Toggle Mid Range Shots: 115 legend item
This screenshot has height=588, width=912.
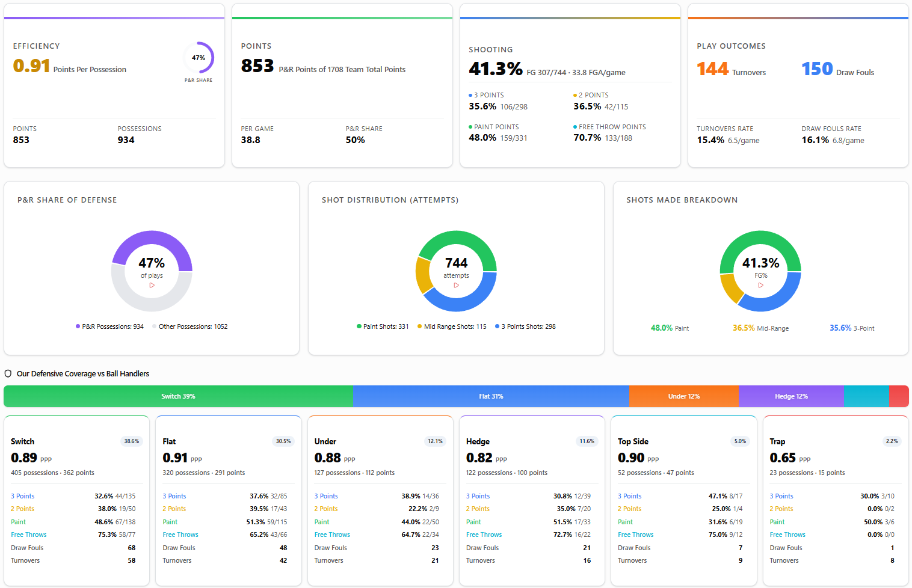click(452, 326)
